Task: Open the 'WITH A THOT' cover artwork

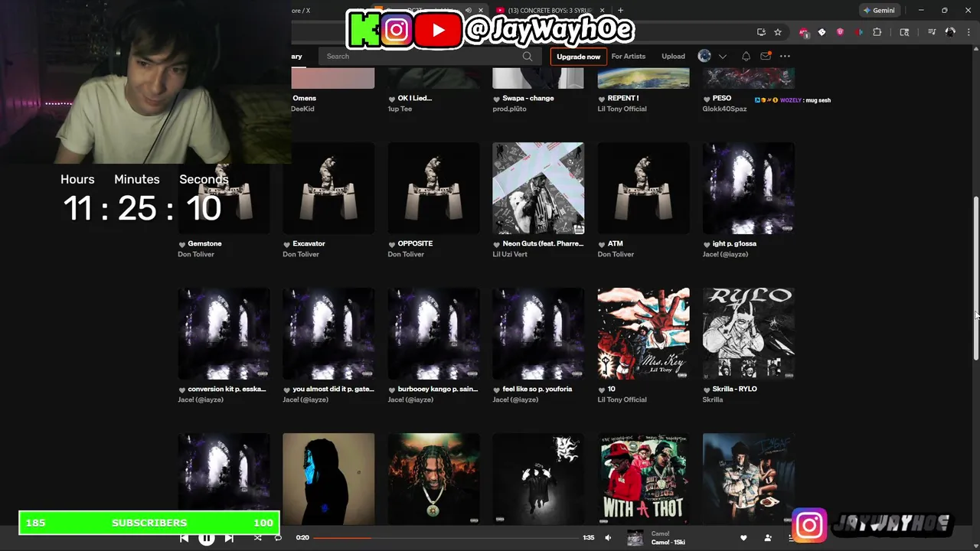Action: coord(643,479)
